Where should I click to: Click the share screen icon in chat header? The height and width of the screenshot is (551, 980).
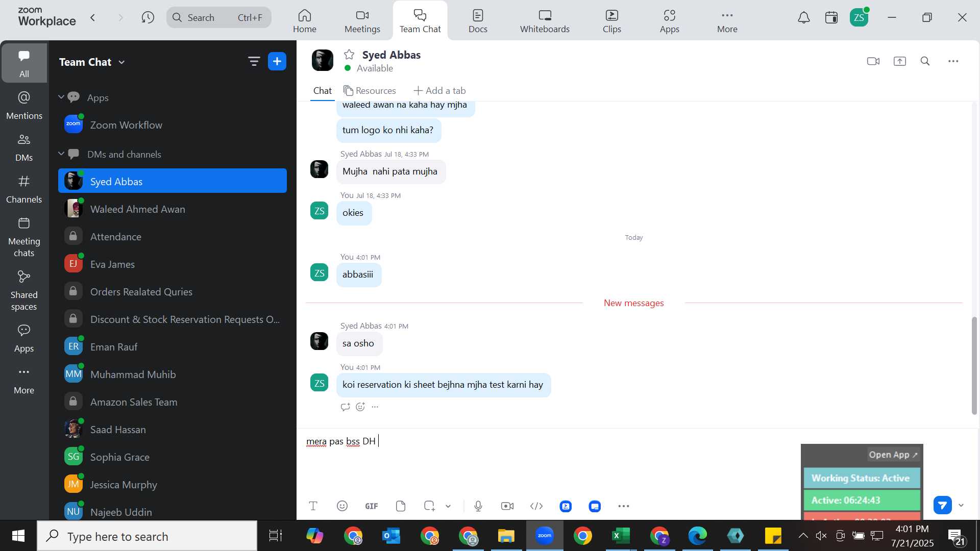click(x=899, y=61)
